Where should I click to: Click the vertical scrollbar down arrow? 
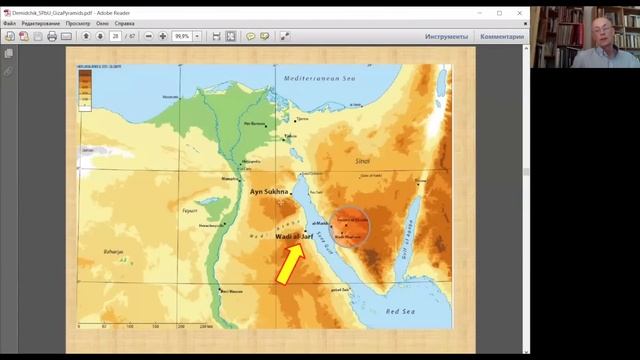click(526, 351)
